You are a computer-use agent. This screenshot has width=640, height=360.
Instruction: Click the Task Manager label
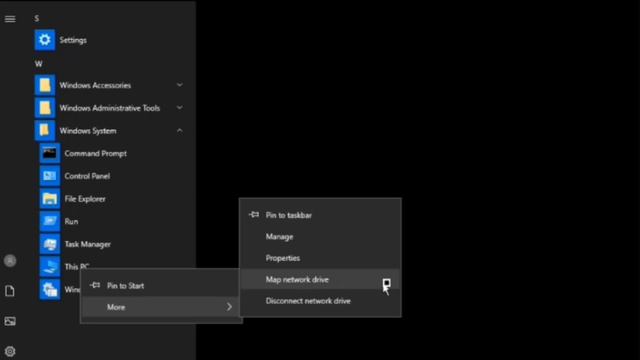(x=88, y=244)
